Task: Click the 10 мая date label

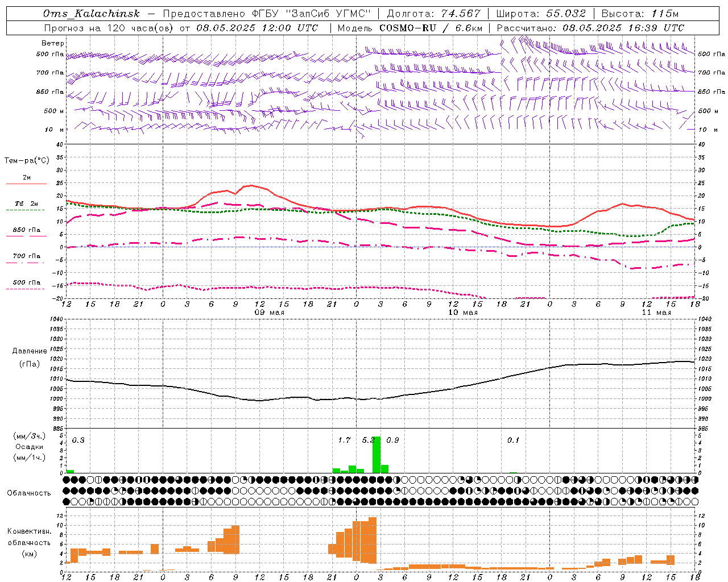Action: point(463,313)
